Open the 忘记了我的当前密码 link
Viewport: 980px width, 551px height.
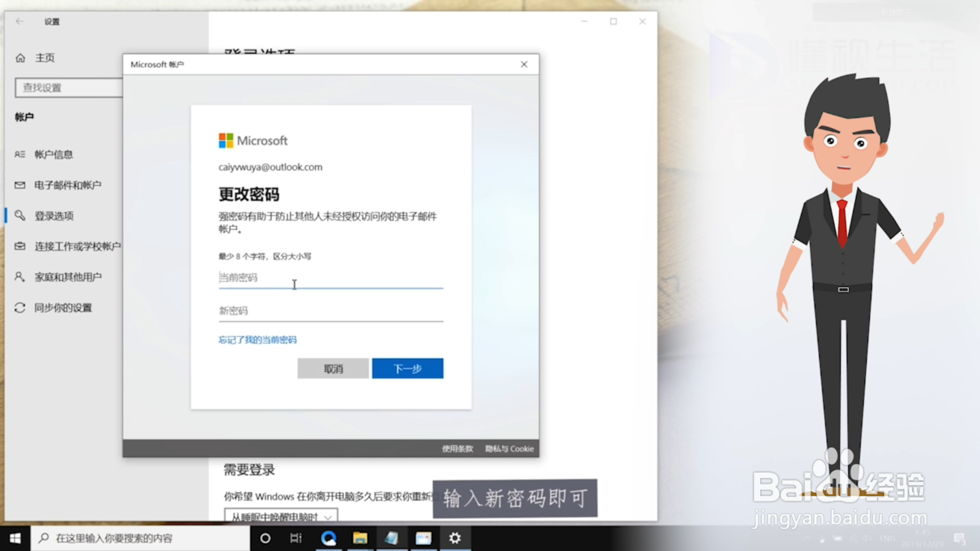(258, 340)
